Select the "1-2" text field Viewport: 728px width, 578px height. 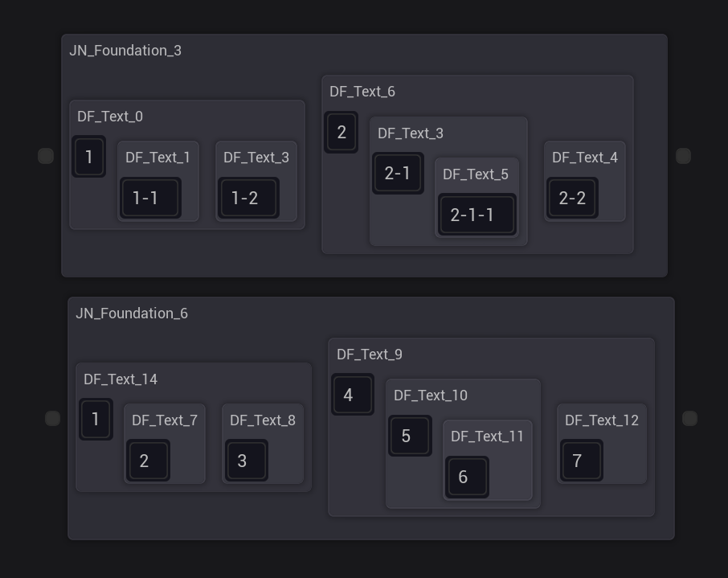pyautogui.click(x=248, y=198)
